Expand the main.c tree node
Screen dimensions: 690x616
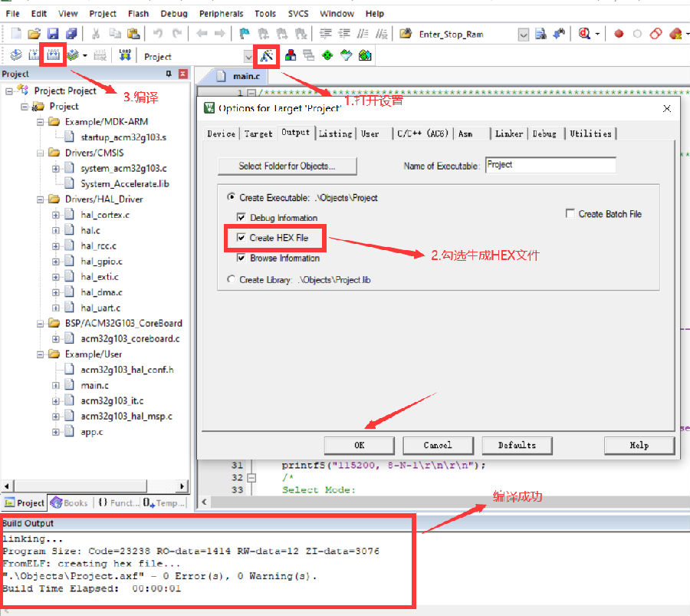56,385
